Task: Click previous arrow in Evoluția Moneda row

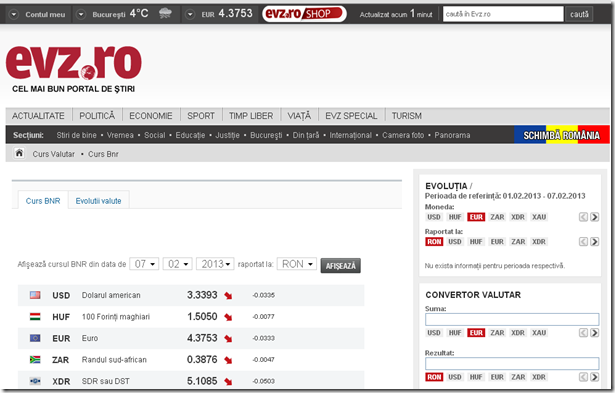Action: coord(583,217)
